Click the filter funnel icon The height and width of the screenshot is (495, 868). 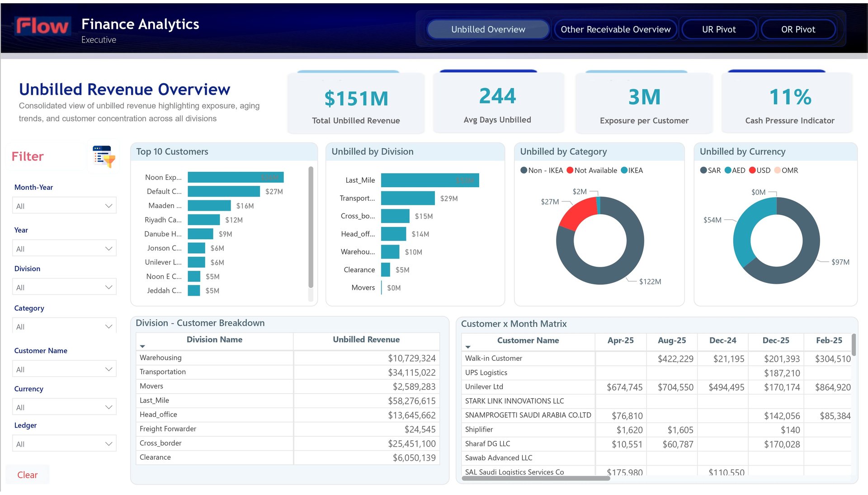pos(104,156)
